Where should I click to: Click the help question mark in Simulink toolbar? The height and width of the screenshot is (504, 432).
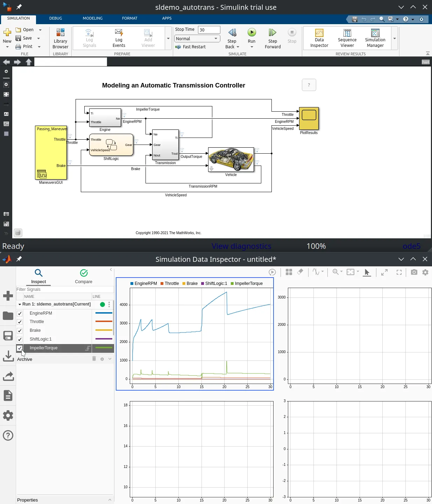406,19
